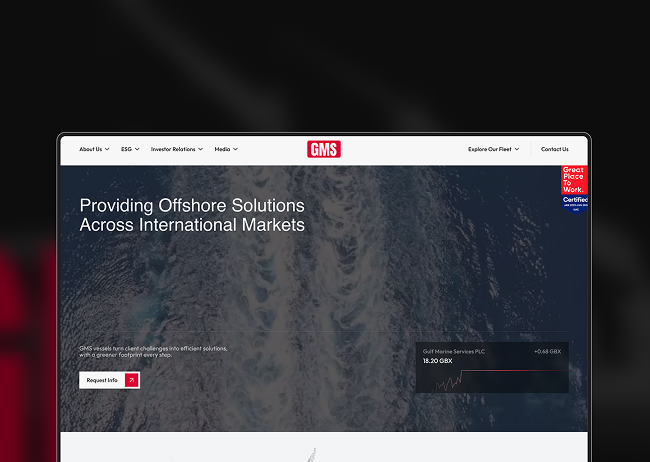The height and width of the screenshot is (462, 650).
Task: Click the chevron next to Media
Action: (236, 149)
